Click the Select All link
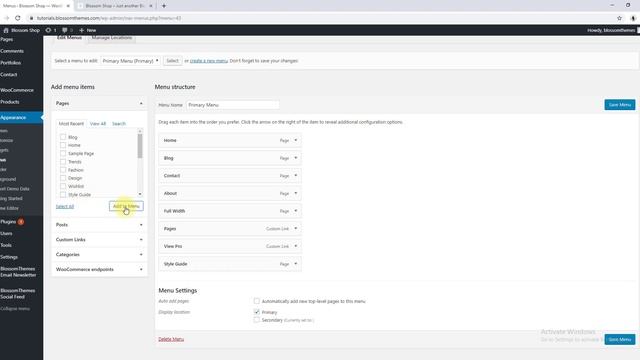640x360 pixels. 65,207
